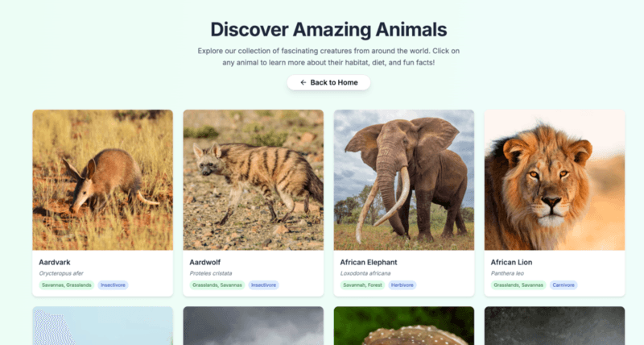Select the Aardwolf image
Screen dimensions: 644x345
tap(253, 180)
